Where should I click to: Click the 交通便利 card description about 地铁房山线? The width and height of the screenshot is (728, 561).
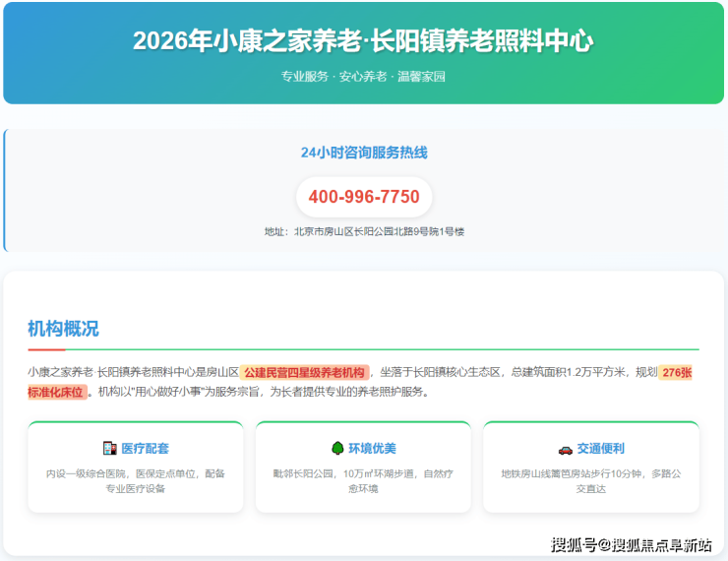[590, 480]
